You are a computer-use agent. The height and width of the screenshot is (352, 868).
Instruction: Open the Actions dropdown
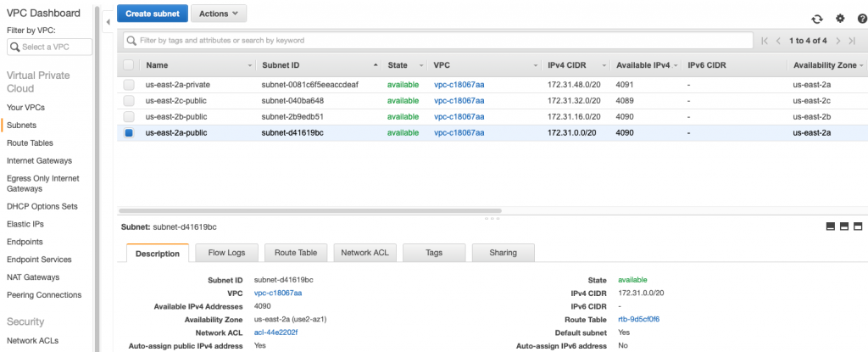pyautogui.click(x=219, y=14)
